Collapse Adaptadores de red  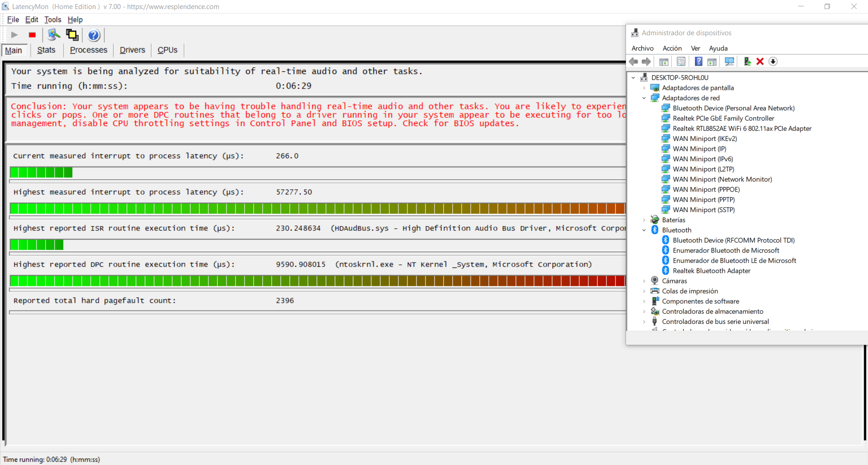tap(644, 98)
